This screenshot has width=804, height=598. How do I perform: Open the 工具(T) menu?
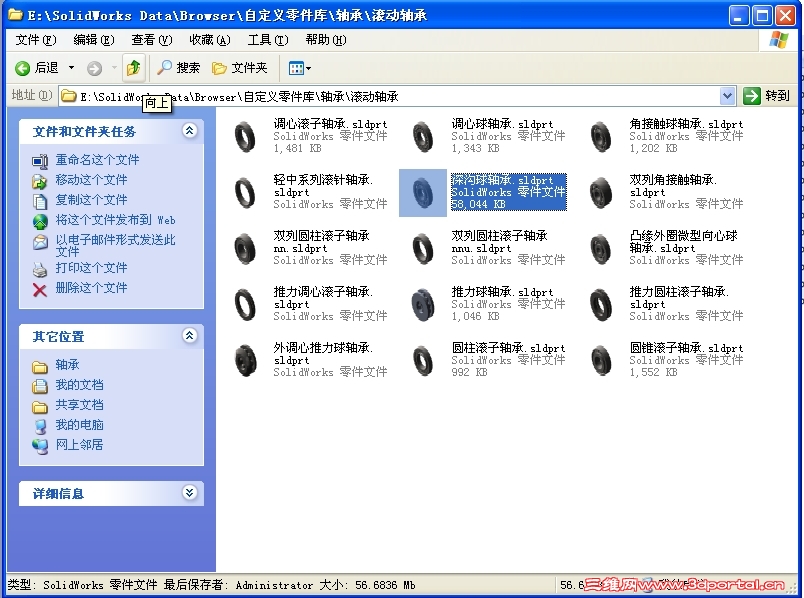click(268, 39)
